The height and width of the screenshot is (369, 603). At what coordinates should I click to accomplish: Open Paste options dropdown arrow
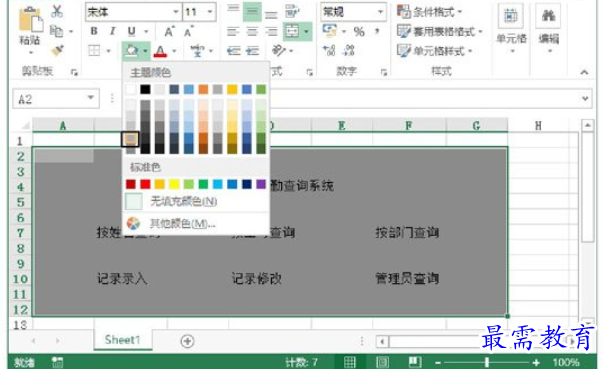(x=31, y=52)
